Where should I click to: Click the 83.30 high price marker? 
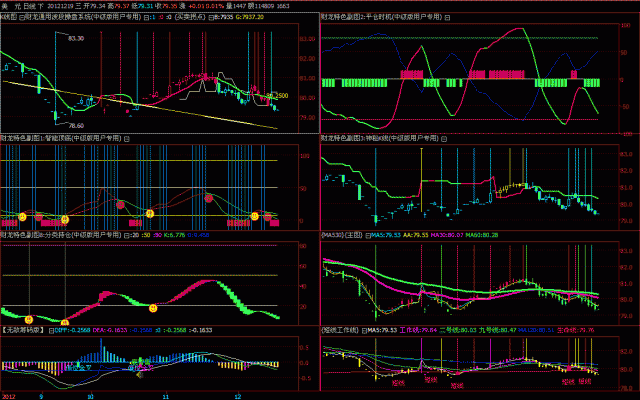pos(75,37)
